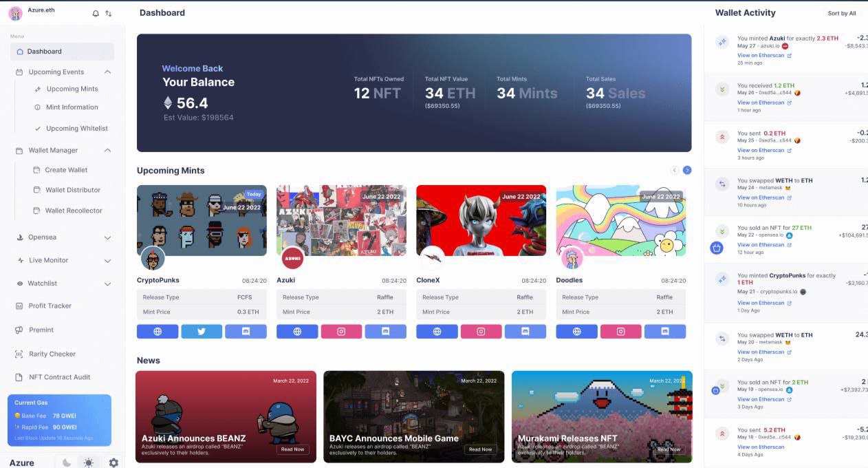The width and height of the screenshot is (868, 468).
Task: Select Create Wallet in the sidebar
Action: [x=61, y=170]
